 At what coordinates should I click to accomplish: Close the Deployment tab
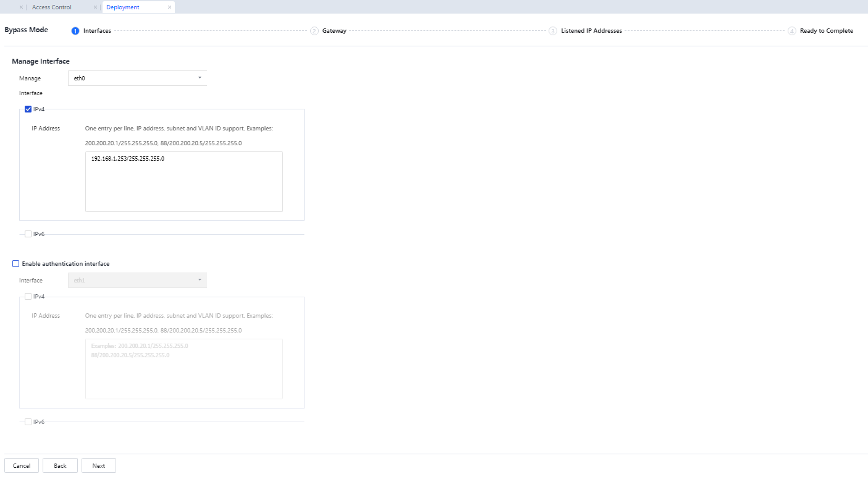coord(169,7)
